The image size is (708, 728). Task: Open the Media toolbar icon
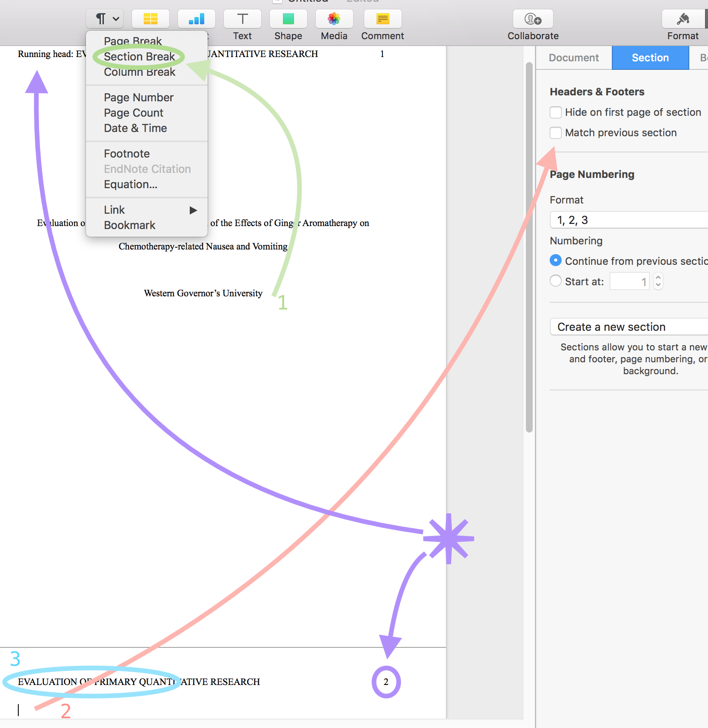334,19
